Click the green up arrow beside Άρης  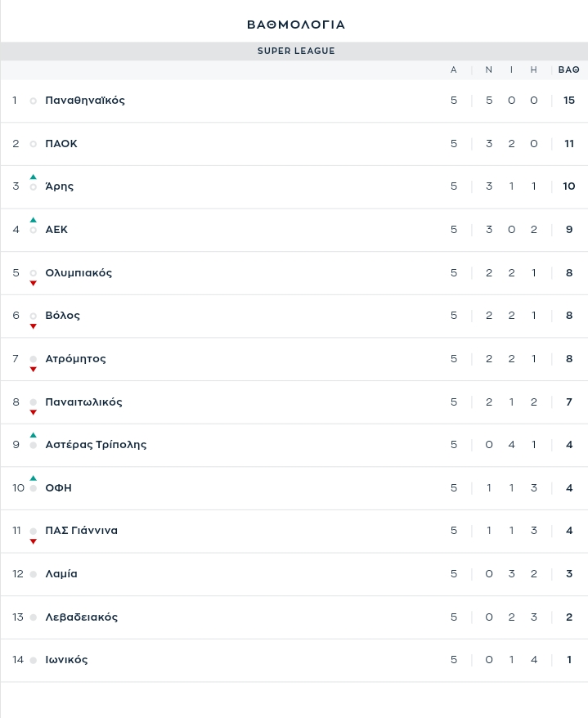coord(33,177)
